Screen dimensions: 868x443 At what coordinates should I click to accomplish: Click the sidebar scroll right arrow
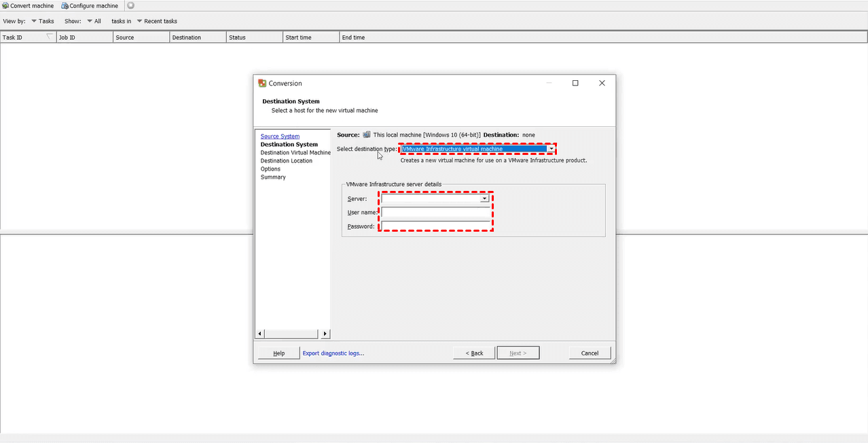coord(325,334)
